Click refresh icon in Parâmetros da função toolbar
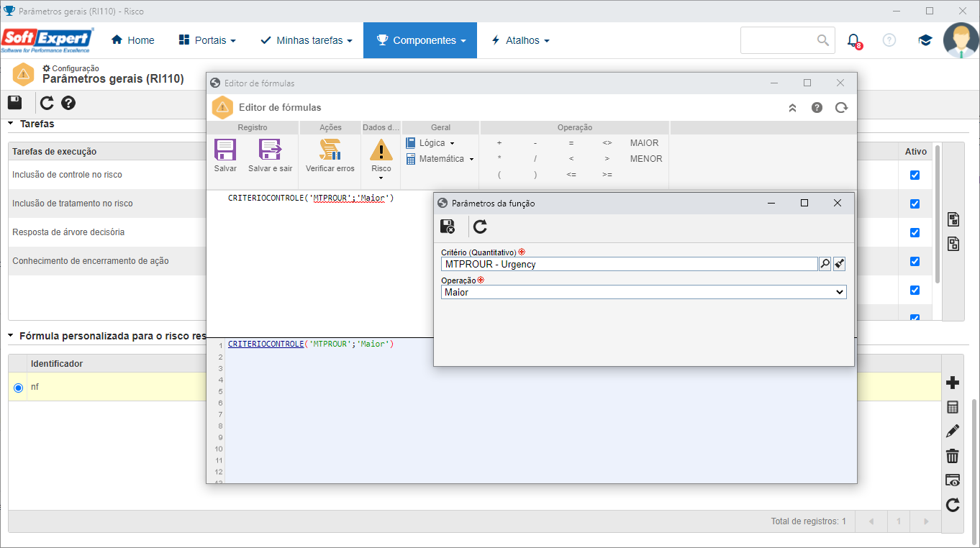 (x=480, y=227)
